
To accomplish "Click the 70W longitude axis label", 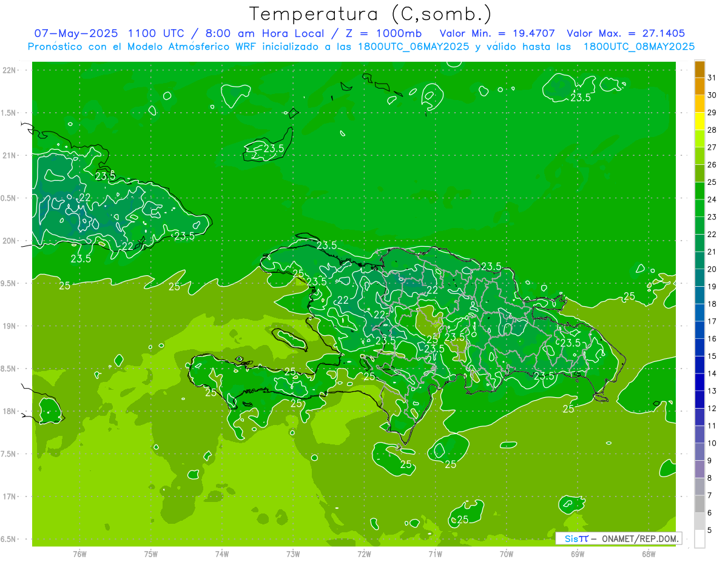I will 507,554.
